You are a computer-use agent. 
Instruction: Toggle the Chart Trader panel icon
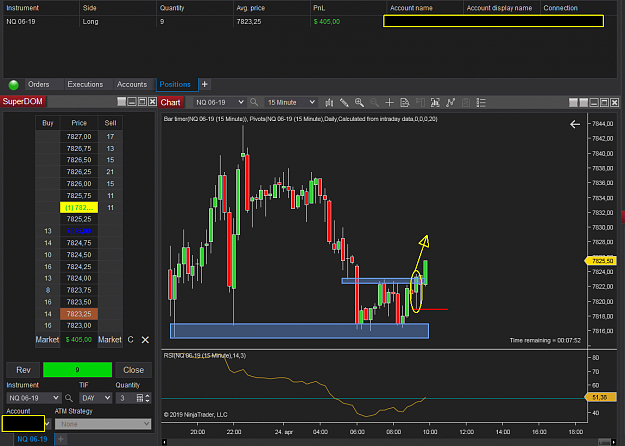tap(420, 102)
